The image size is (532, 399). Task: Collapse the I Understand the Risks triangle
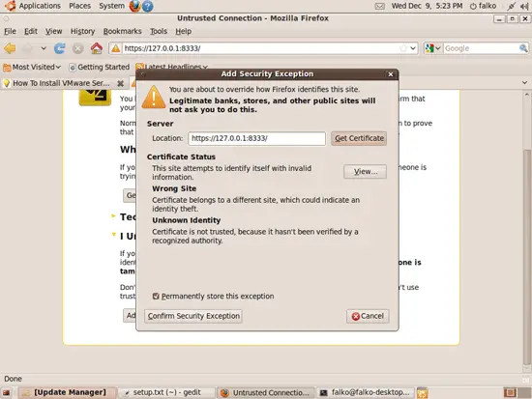click(114, 234)
